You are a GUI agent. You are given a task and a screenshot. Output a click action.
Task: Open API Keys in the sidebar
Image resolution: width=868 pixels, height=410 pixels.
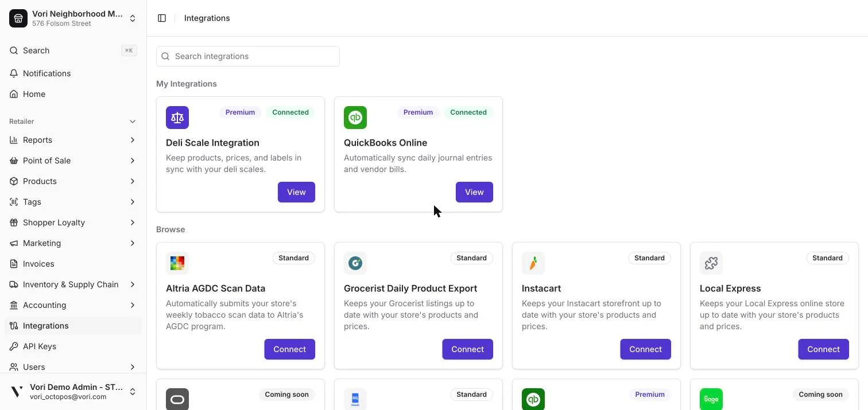click(x=73, y=346)
